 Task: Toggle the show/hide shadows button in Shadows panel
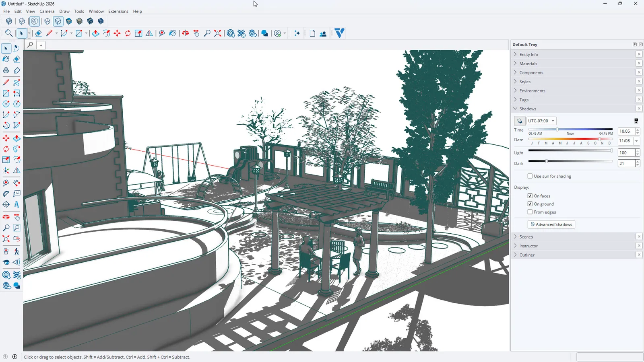(520, 121)
